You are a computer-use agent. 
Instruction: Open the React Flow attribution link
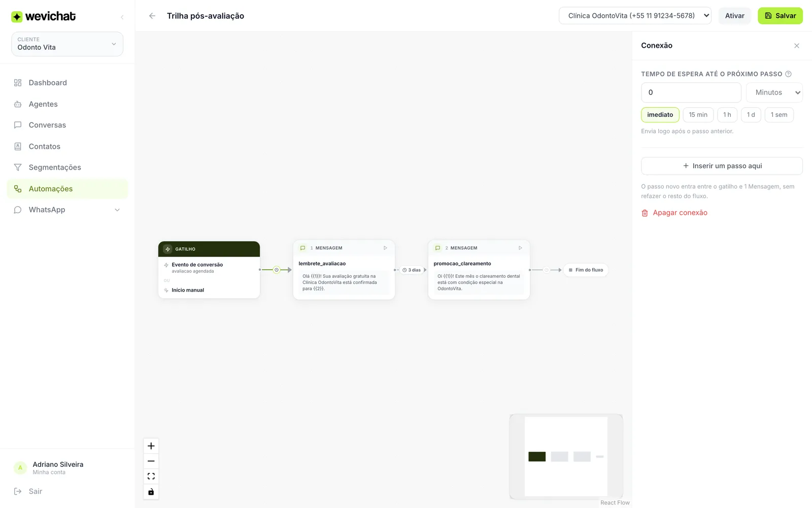coord(615,502)
